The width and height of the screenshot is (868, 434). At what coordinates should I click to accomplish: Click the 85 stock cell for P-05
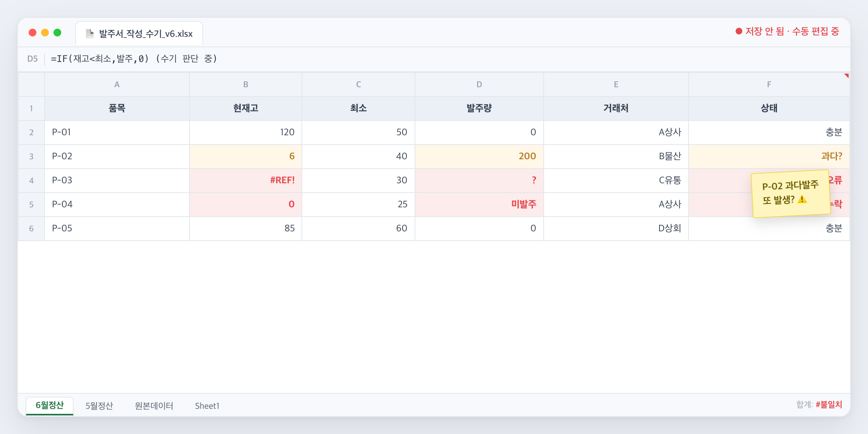tap(246, 229)
